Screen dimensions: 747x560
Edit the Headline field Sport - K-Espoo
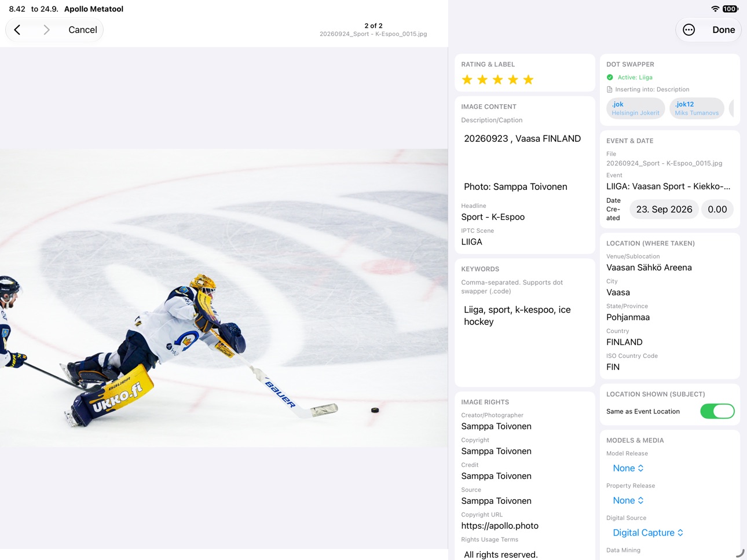pyautogui.click(x=525, y=217)
